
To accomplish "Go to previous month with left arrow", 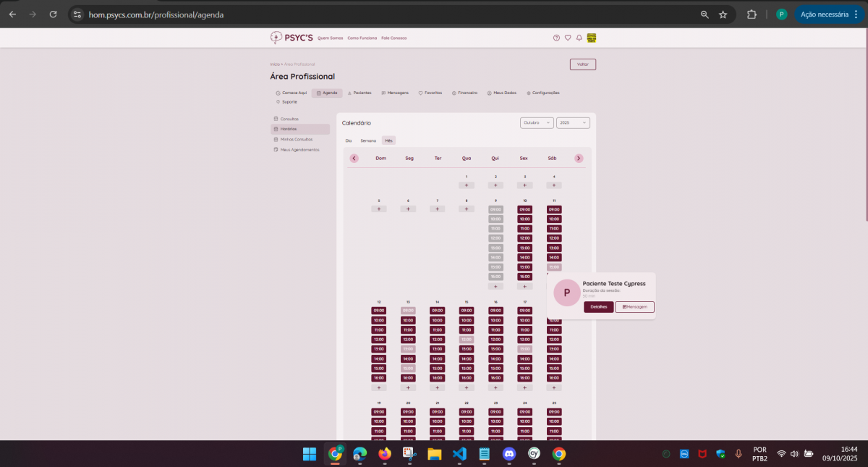I will click(354, 158).
